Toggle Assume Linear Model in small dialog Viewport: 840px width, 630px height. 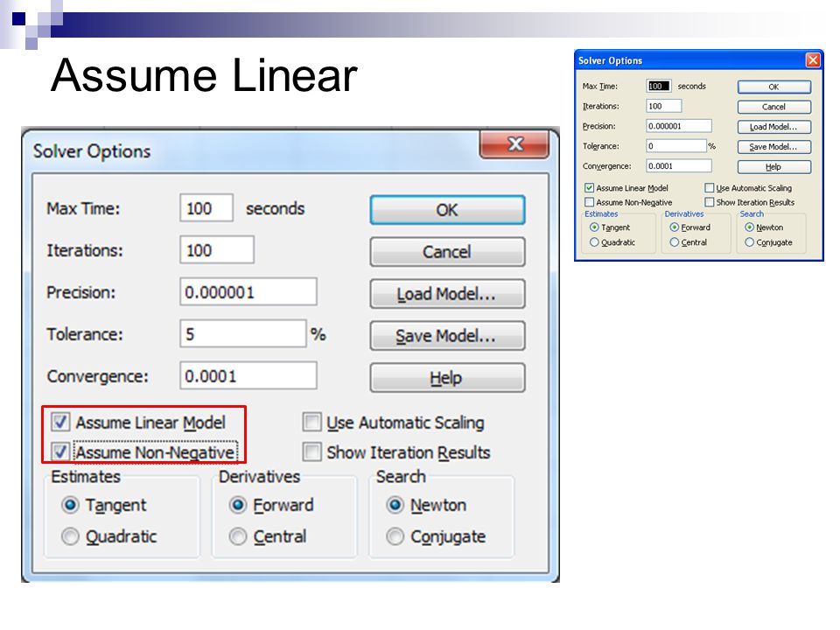[589, 188]
